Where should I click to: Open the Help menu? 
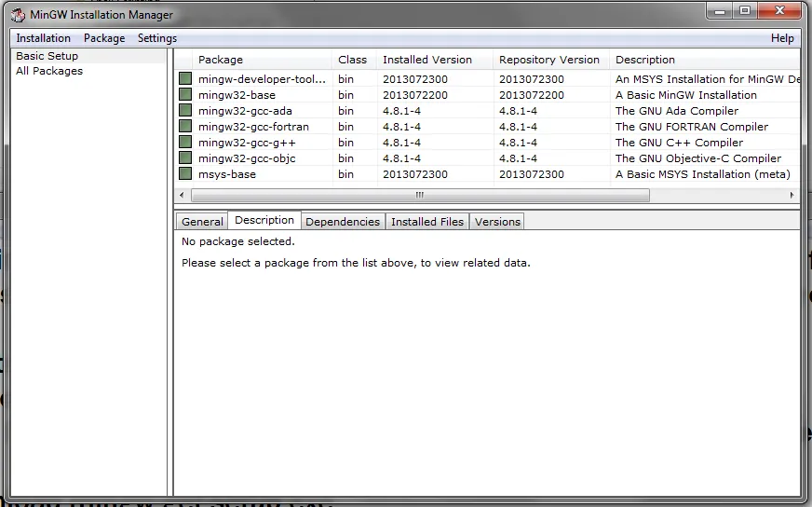coord(782,38)
